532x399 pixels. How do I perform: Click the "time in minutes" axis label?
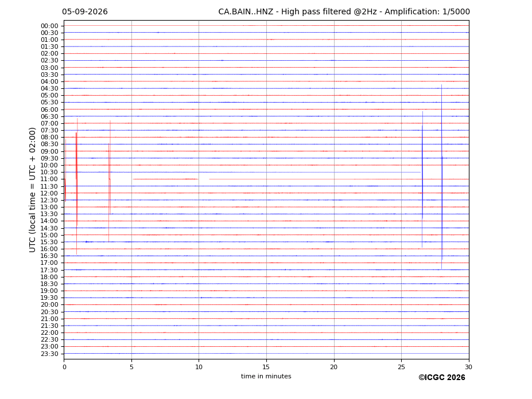pos(266,376)
